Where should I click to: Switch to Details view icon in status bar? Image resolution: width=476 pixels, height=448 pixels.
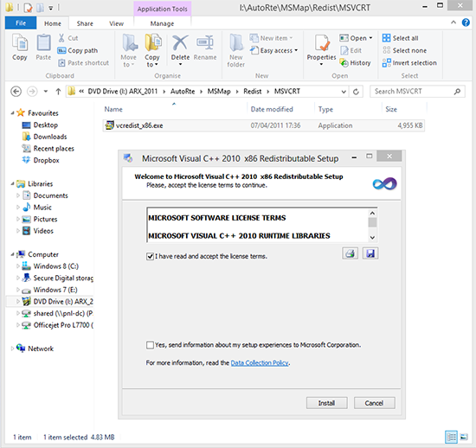pyautogui.click(x=451, y=437)
